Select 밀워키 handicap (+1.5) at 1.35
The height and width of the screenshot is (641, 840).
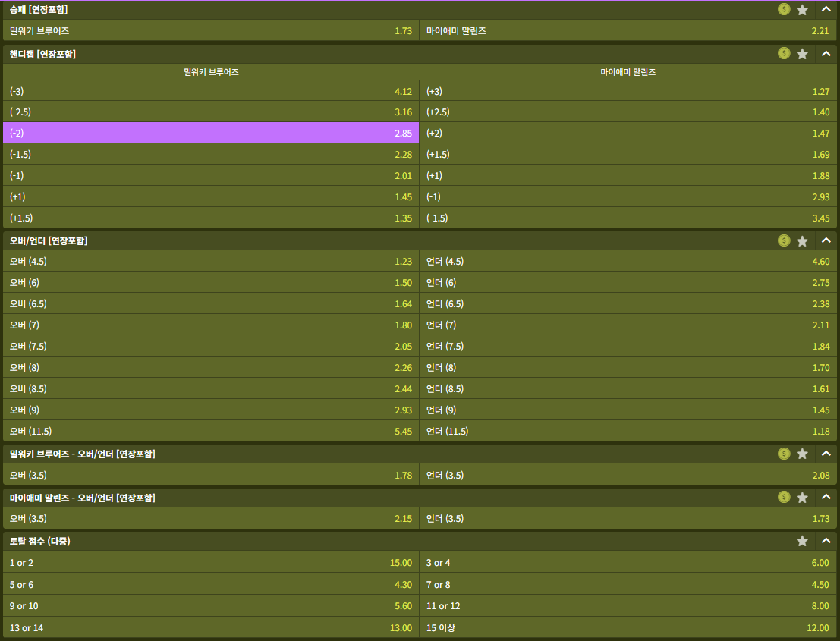[x=211, y=218]
